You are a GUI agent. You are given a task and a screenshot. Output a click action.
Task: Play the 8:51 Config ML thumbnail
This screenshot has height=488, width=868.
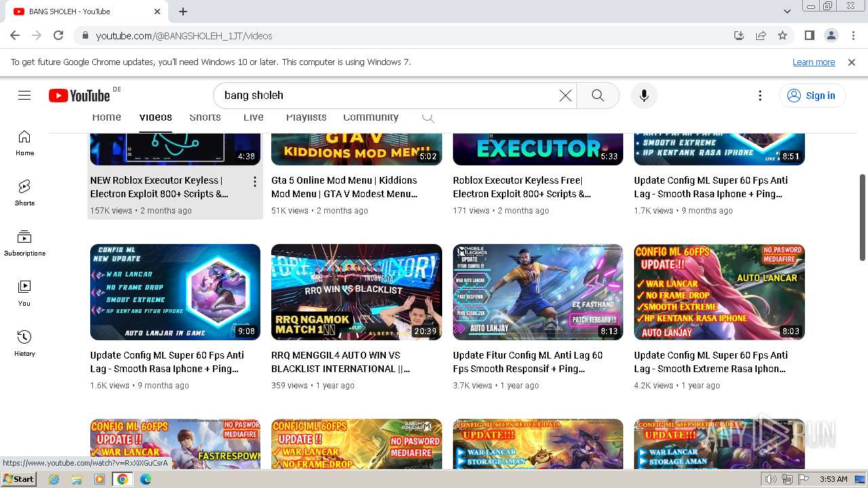pos(719,149)
